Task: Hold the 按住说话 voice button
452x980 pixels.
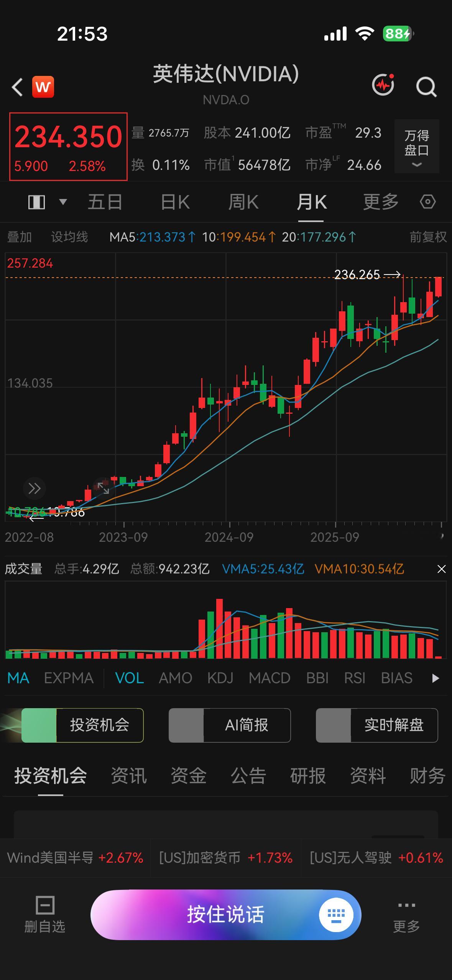Action: tap(226, 914)
